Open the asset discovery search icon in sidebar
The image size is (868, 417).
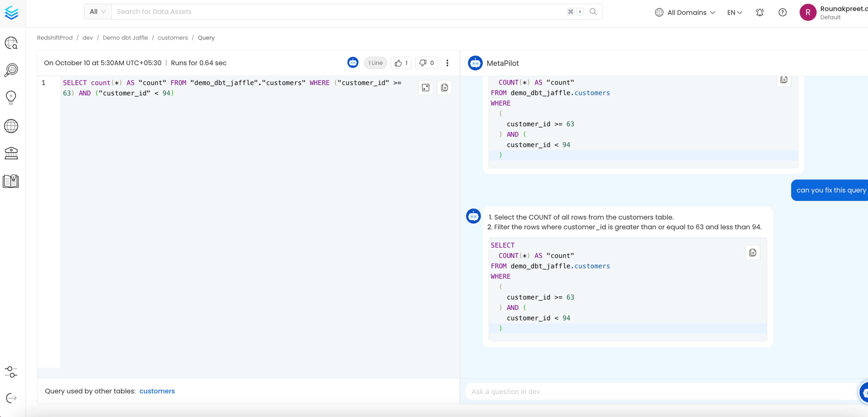11,43
